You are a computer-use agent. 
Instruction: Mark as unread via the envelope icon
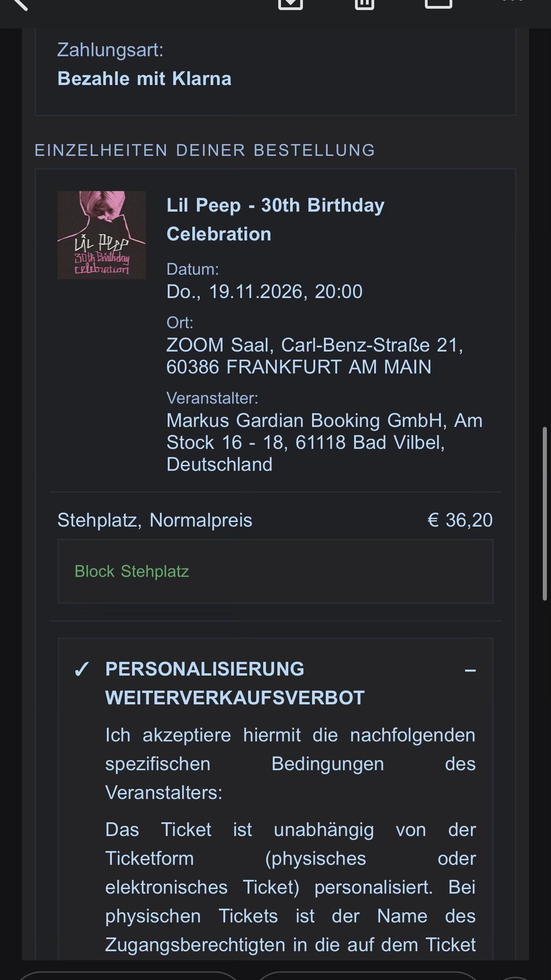click(439, 4)
